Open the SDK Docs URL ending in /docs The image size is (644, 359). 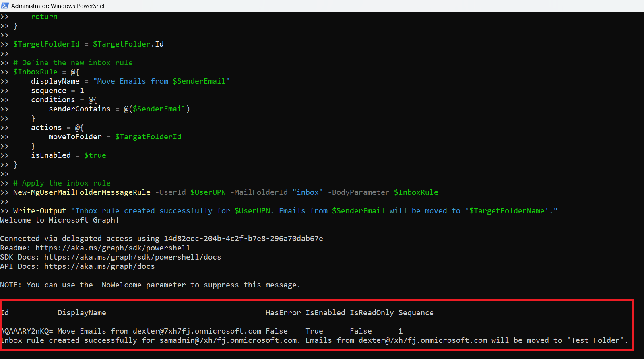tap(132, 257)
